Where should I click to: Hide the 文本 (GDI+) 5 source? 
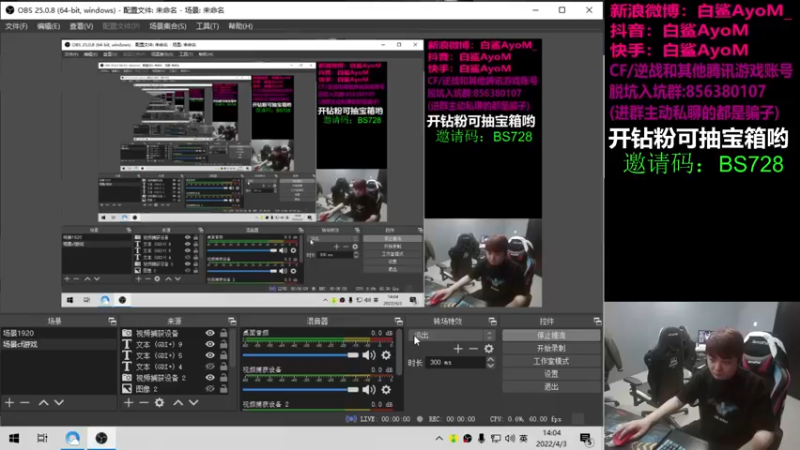210,356
